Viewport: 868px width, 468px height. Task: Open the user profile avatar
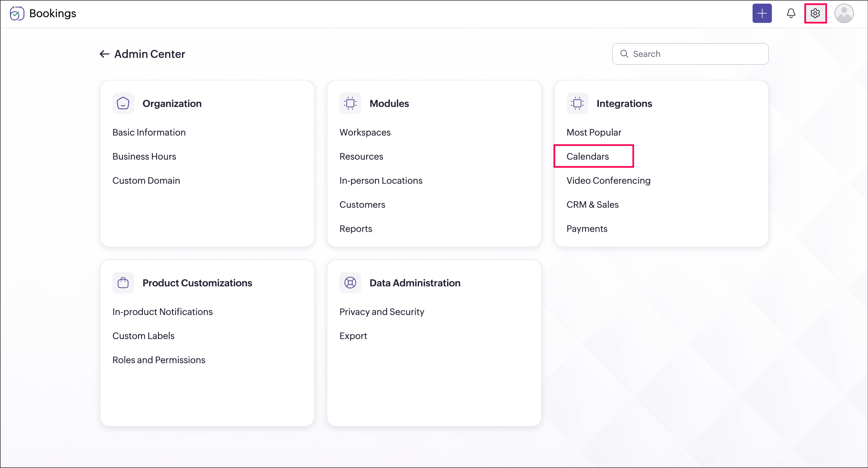coord(844,14)
